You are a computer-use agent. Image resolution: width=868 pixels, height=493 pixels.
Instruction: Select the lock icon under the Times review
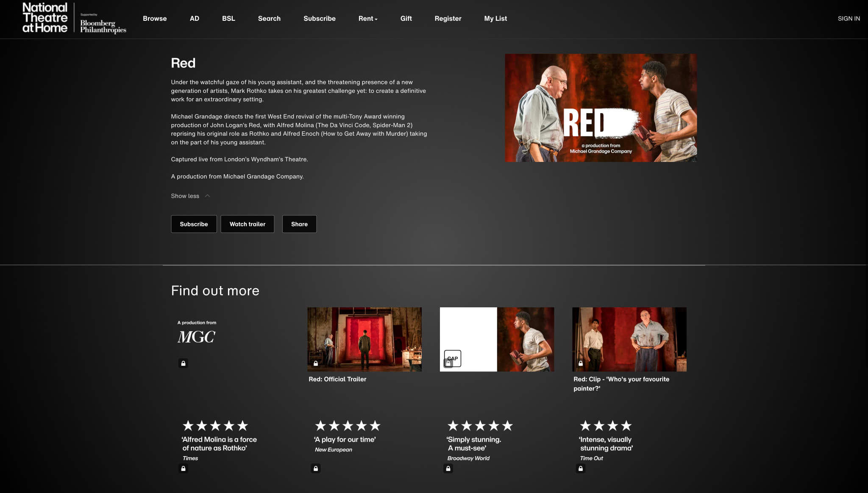183,468
